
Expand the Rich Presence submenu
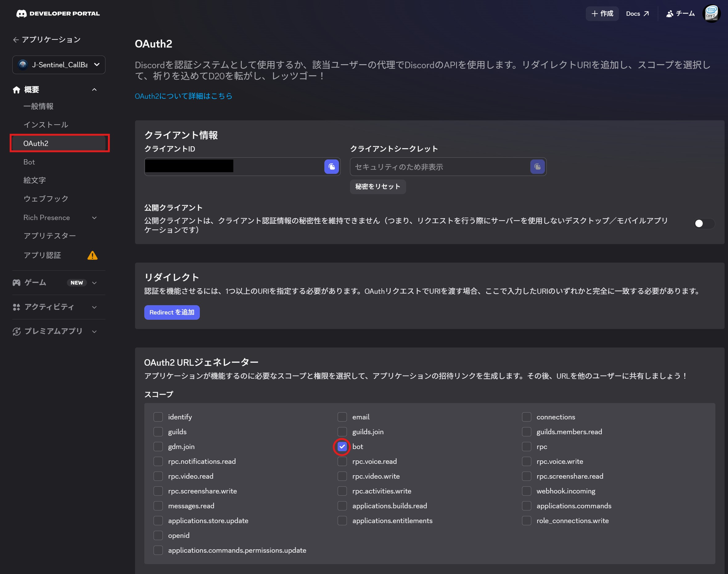(x=94, y=218)
